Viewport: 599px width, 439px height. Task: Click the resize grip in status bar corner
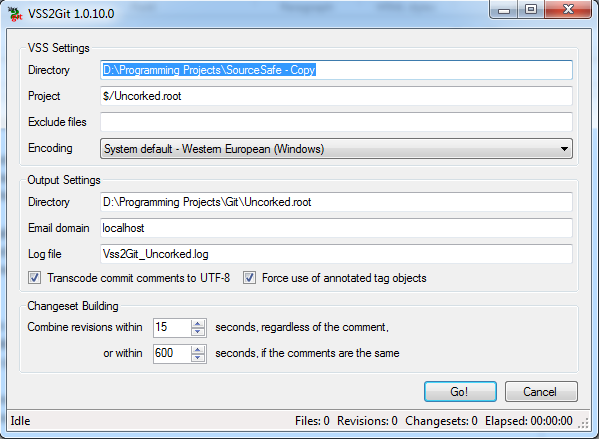pos(583,423)
